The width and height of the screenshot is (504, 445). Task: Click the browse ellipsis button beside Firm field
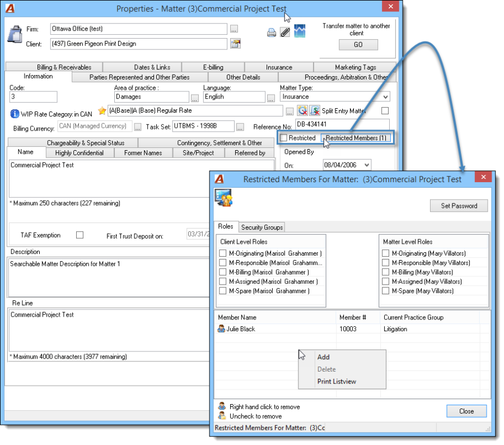(234, 29)
